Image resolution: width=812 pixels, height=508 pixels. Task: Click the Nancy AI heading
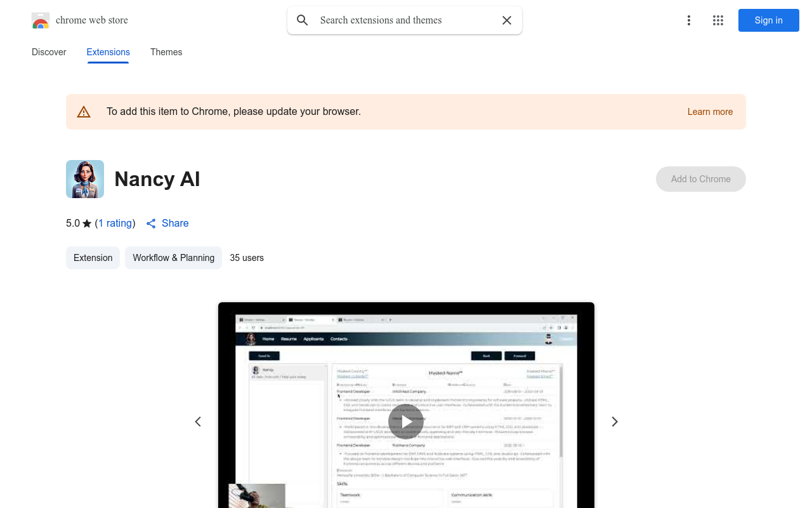coord(157,179)
